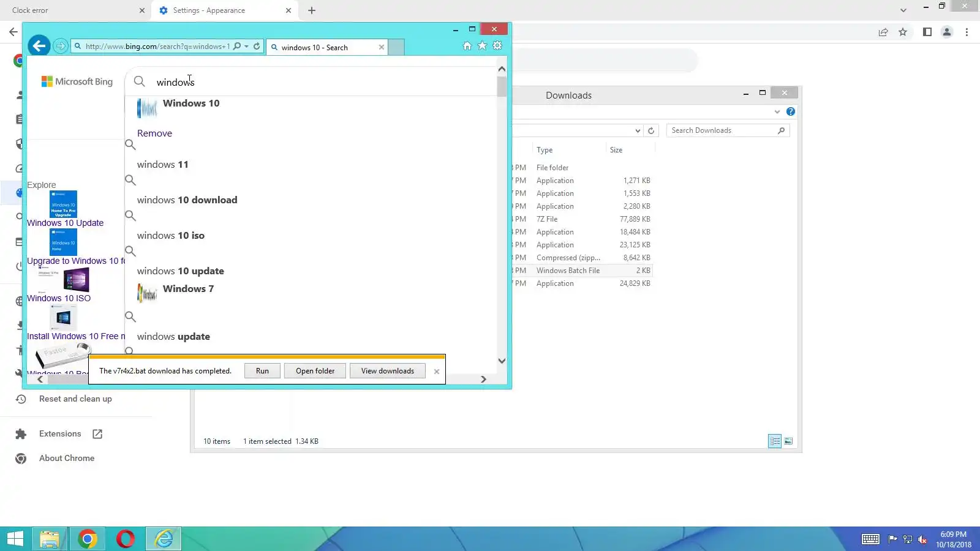Open help in the Downloads window
The height and width of the screenshot is (551, 980).
tap(791, 111)
